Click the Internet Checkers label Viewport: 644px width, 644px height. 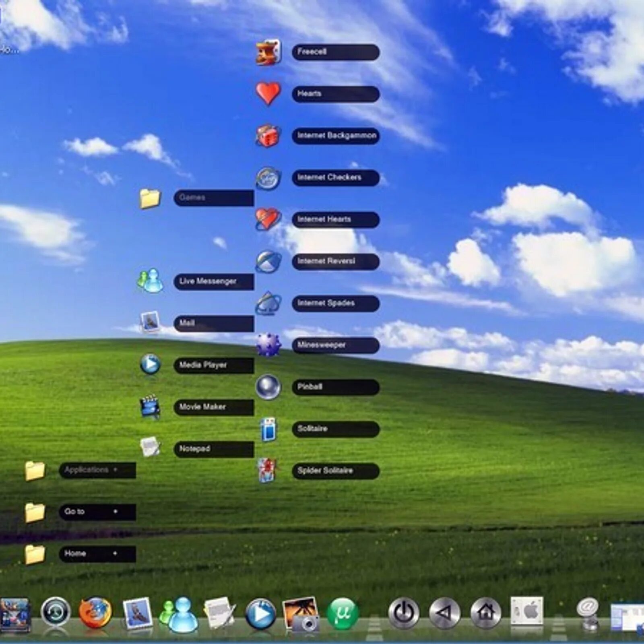(336, 178)
